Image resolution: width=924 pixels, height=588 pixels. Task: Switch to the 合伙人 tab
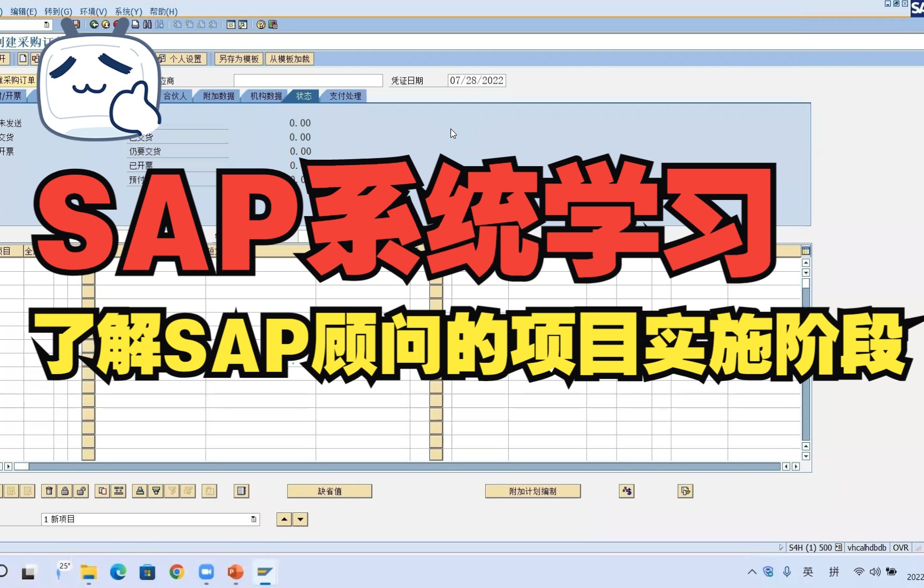click(175, 96)
